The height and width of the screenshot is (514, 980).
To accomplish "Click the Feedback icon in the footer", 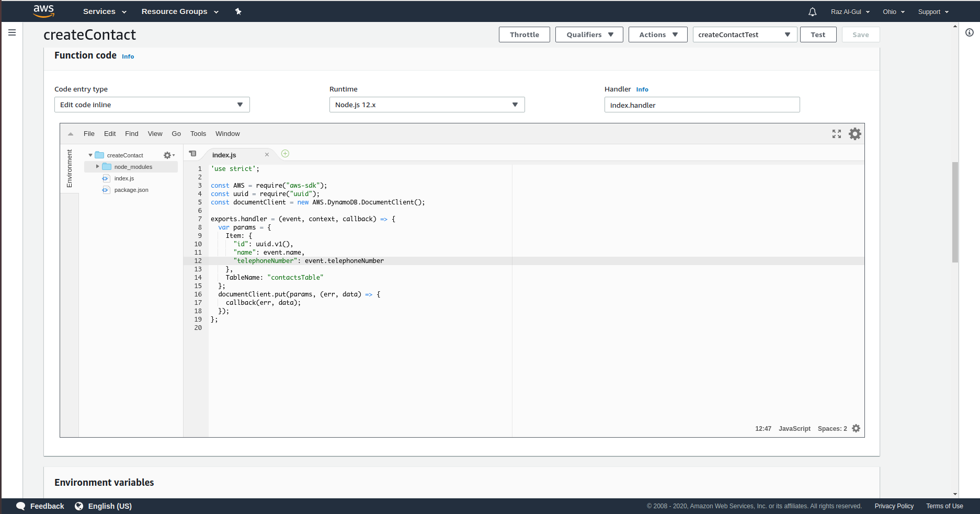I will 21,506.
